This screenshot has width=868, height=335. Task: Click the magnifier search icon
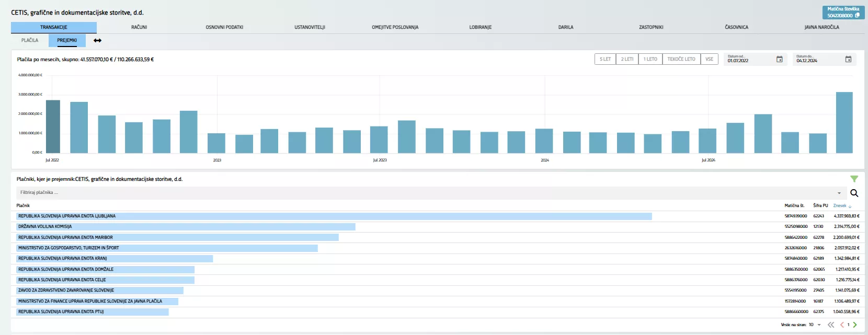point(854,193)
